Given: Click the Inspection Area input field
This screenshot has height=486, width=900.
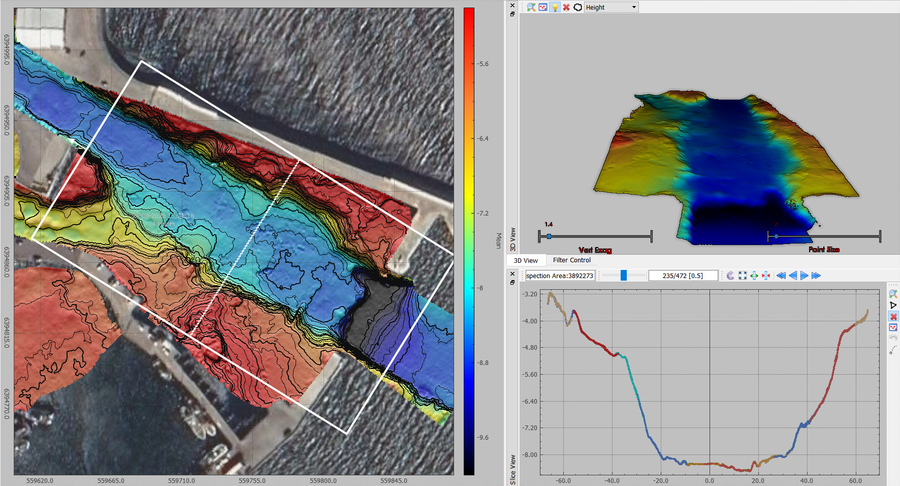Looking at the screenshot, I should pos(560,274).
